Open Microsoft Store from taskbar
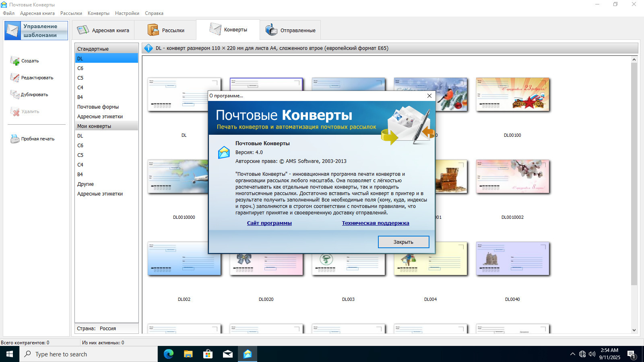The image size is (644, 362). 208,354
